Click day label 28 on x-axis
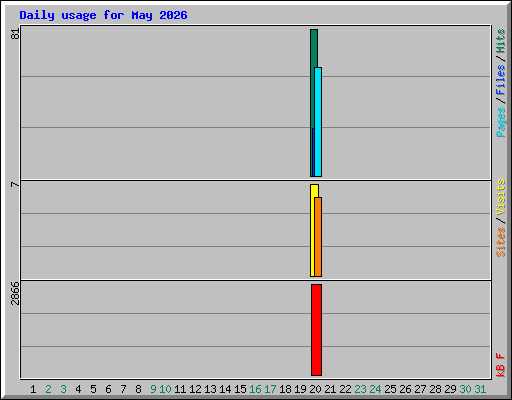The image size is (512, 400). 435,389
